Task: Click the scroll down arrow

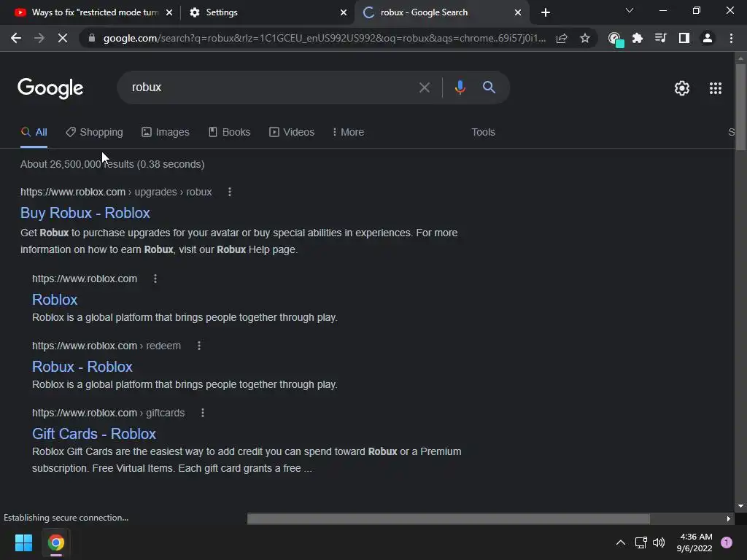Action: tap(740, 506)
